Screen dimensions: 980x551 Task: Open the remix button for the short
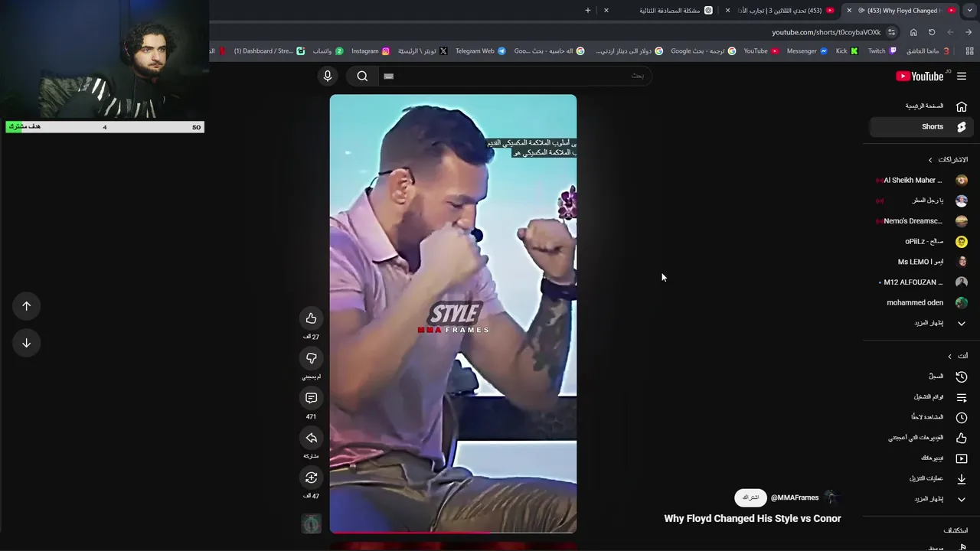coord(311,478)
